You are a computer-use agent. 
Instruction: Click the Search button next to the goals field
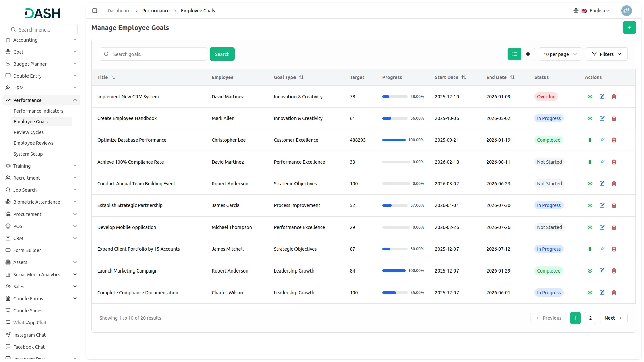(222, 54)
